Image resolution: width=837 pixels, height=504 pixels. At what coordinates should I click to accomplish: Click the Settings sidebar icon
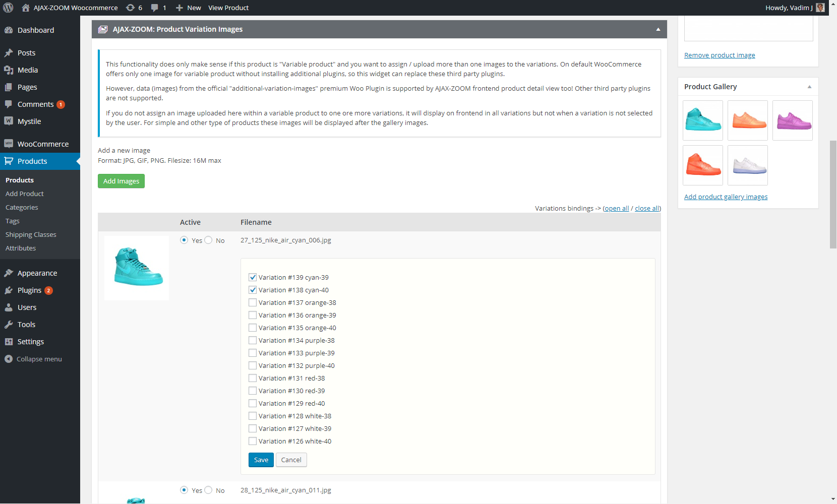click(9, 342)
